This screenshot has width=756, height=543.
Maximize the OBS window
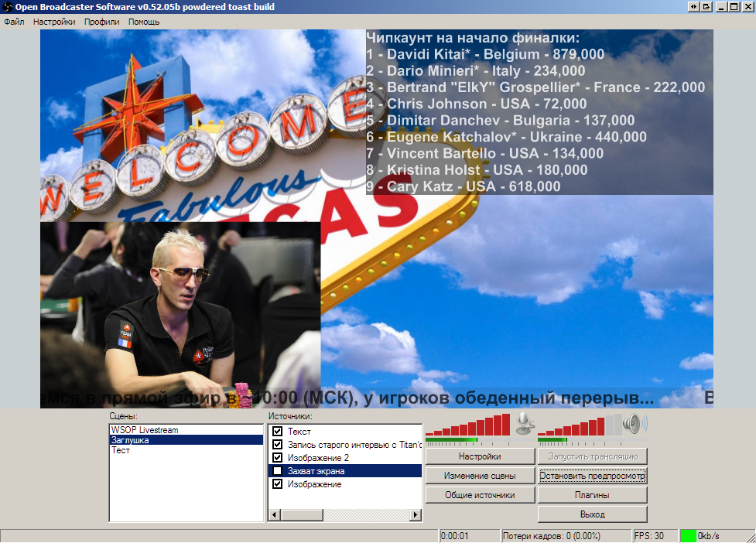tap(734, 7)
